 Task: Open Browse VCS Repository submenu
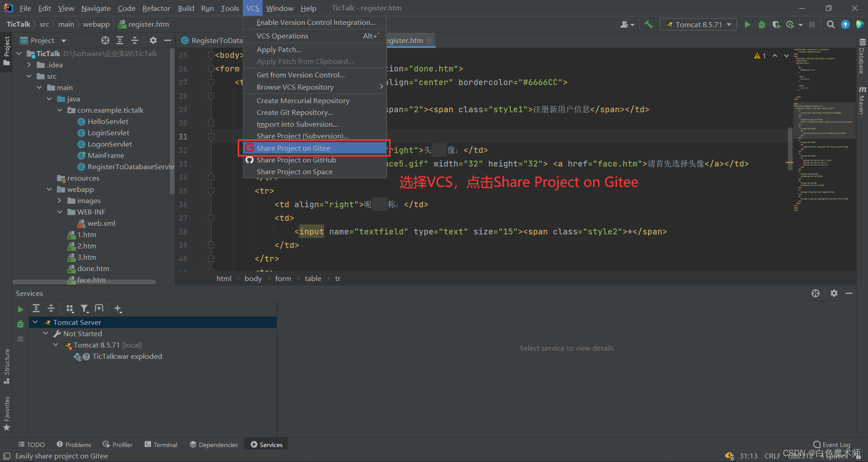(314, 87)
